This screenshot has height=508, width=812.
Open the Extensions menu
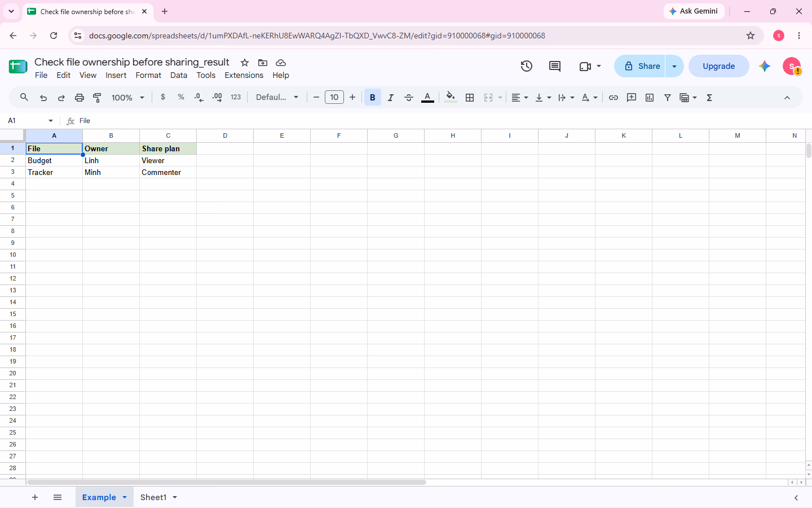point(244,75)
